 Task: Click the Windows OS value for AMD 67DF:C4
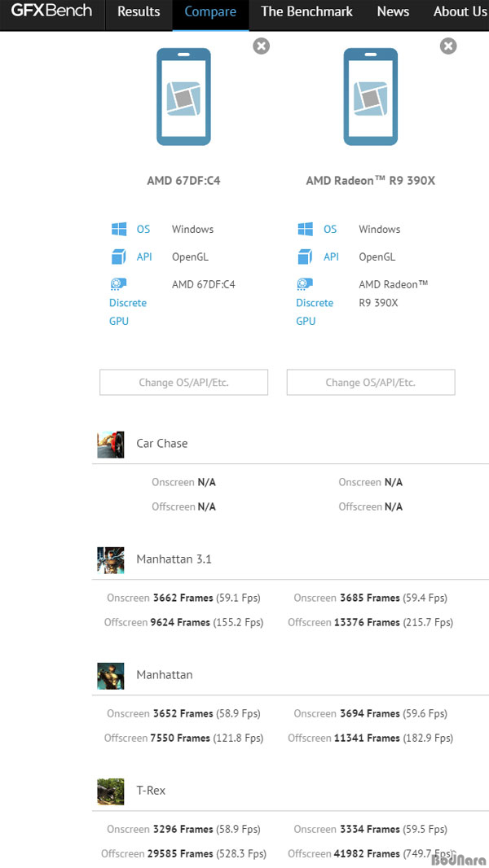click(192, 229)
